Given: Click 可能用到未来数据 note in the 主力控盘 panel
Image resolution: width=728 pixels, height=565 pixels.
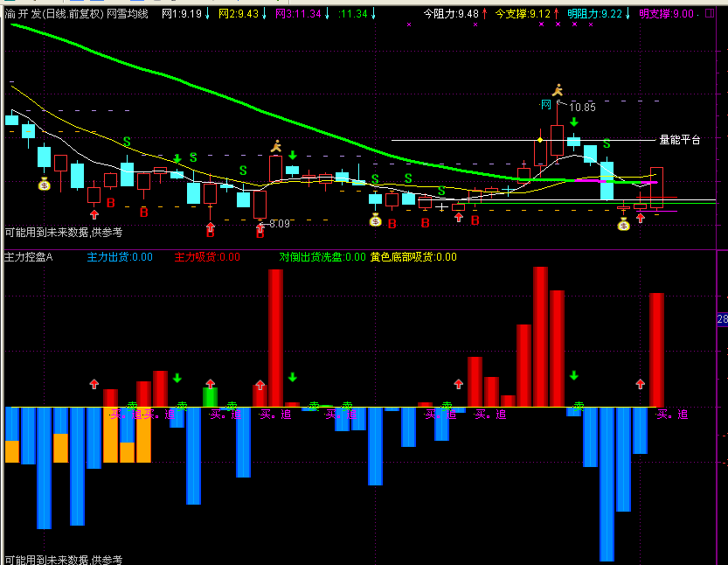Looking at the screenshot, I should [x=64, y=560].
